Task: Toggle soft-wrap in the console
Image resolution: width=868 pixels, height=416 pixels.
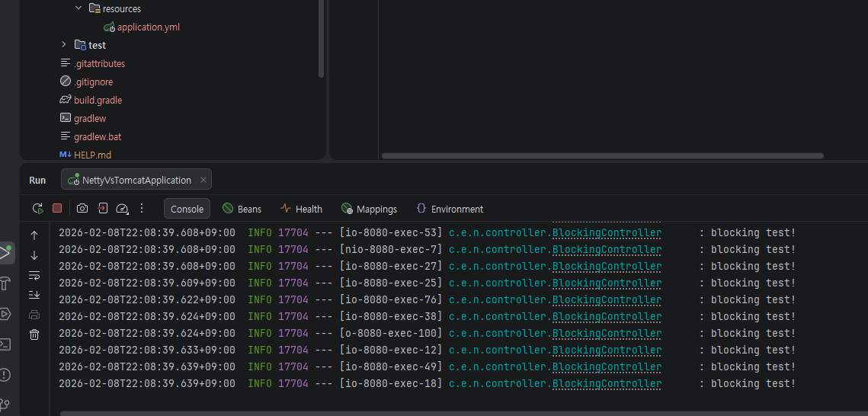Action: (x=34, y=275)
